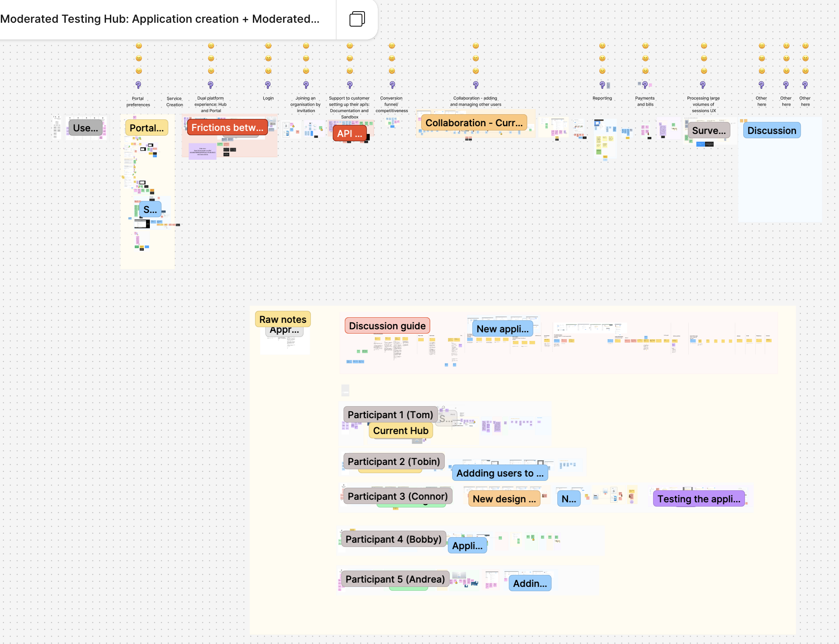Click the Participant 5 (Andrea) label

(395, 579)
